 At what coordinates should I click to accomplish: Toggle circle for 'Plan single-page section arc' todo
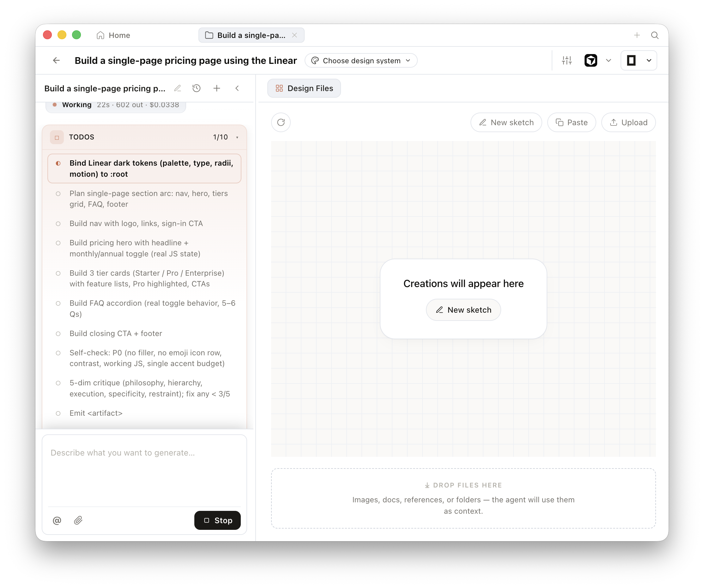point(58,193)
